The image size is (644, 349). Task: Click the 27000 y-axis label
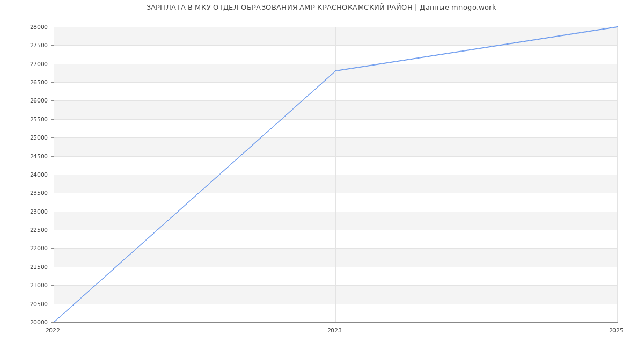click(39, 64)
